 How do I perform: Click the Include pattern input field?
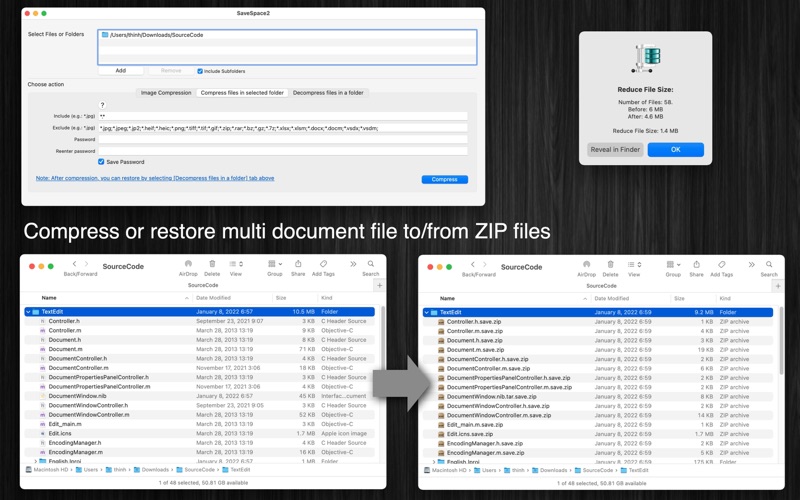283,116
